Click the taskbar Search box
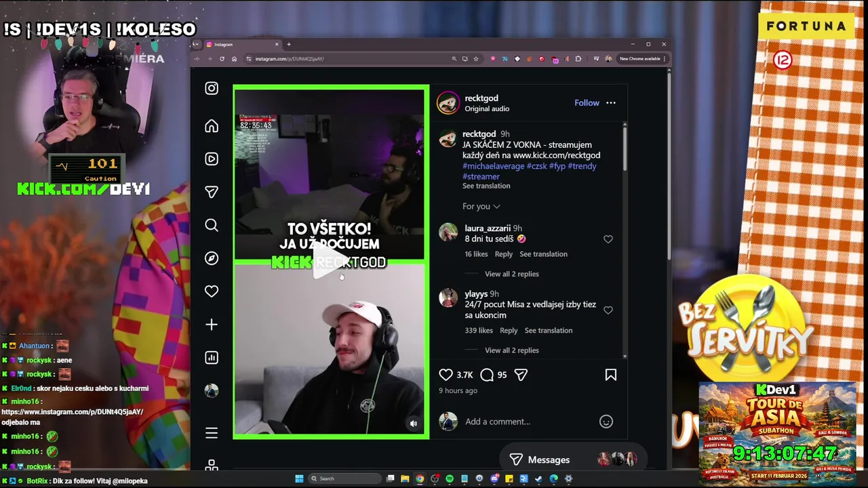The width and height of the screenshot is (868, 488). 343,479
